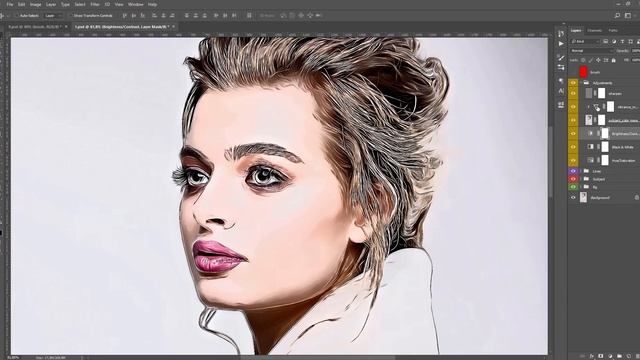
Task: Hide the Subject group (red)
Action: click(x=573, y=179)
